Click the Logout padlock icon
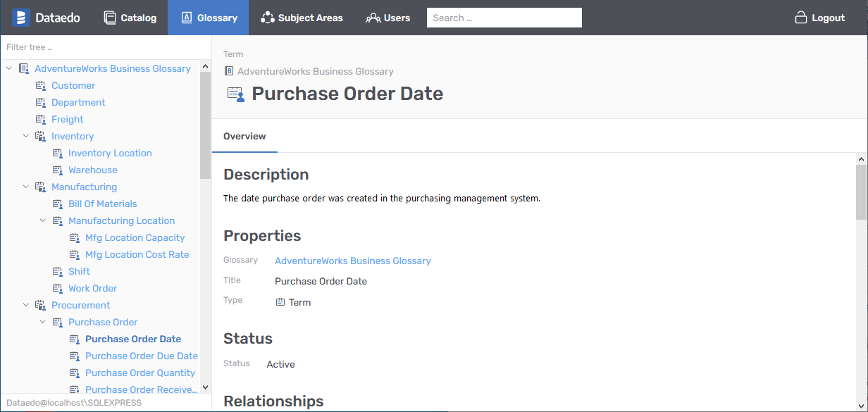868x412 pixels. [x=800, y=18]
